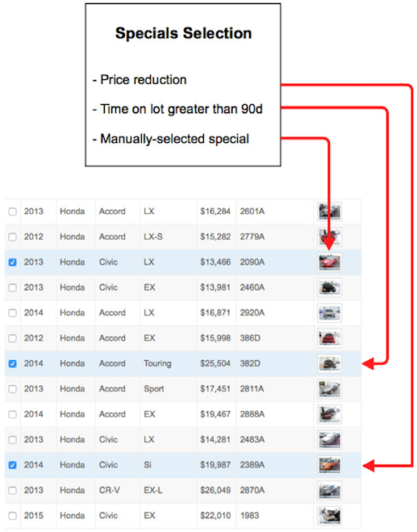Uncheck the 2013 Honda Civic LX 2090A row

click(13, 262)
